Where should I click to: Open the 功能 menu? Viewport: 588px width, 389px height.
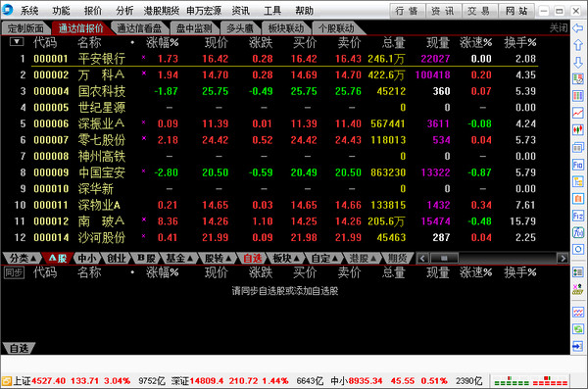click(61, 11)
